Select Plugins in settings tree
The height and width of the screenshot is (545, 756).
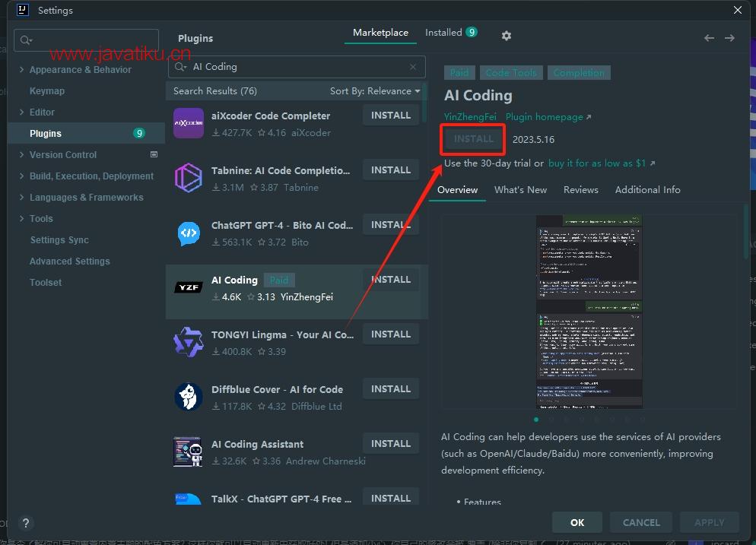86,134
